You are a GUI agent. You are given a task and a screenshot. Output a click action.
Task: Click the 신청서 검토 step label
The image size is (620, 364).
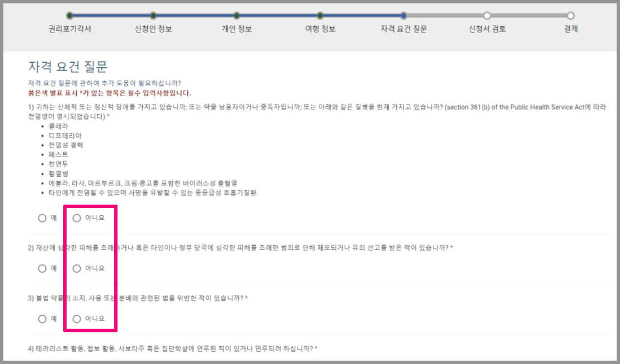(x=486, y=29)
